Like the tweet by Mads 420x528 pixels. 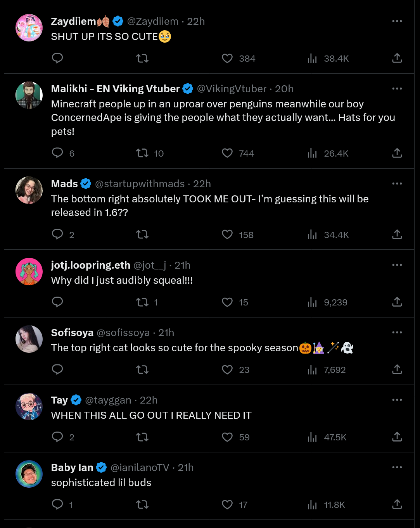tap(227, 235)
